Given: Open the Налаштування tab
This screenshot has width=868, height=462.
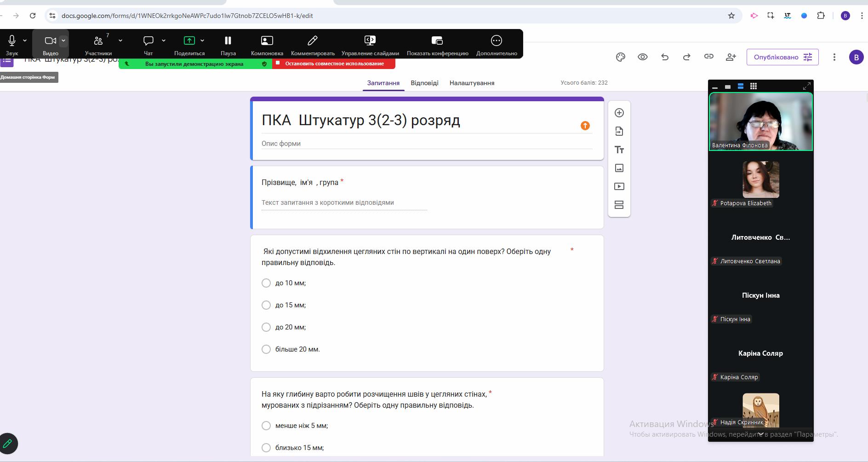Looking at the screenshot, I should (x=472, y=83).
